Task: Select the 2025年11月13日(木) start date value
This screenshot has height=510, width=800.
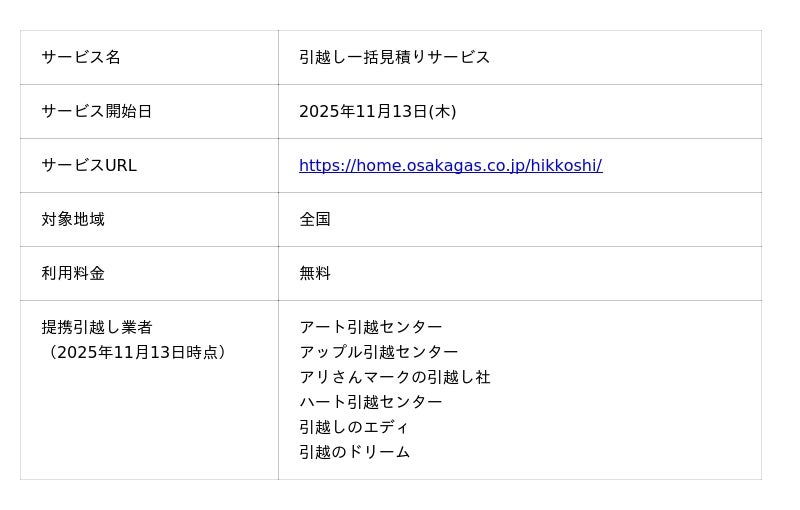Action: click(377, 112)
